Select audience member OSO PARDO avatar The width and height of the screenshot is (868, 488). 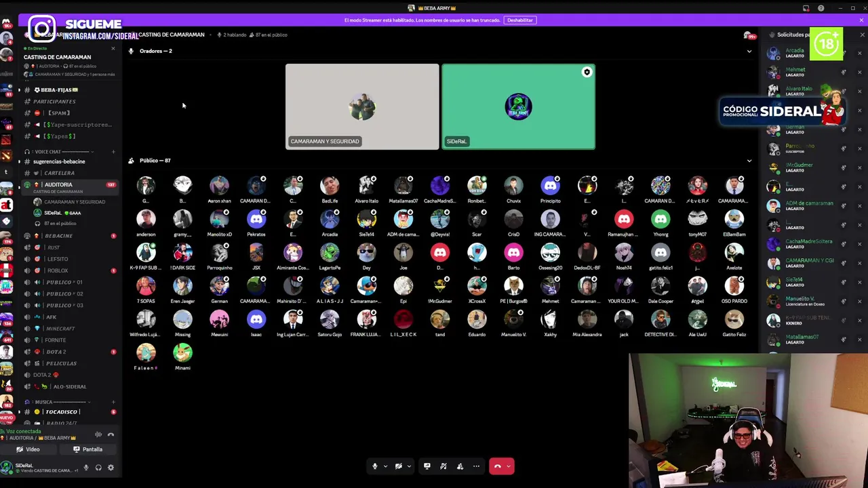click(x=734, y=285)
